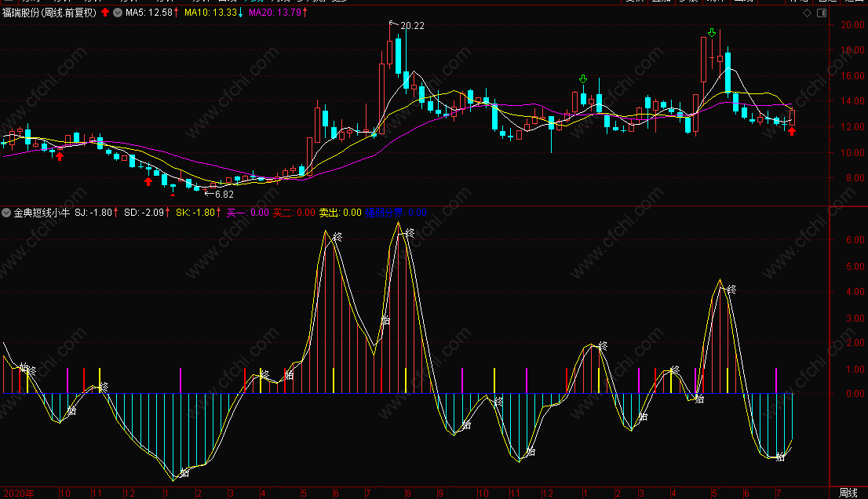Click the month 8 label on the time axis

click(x=408, y=493)
